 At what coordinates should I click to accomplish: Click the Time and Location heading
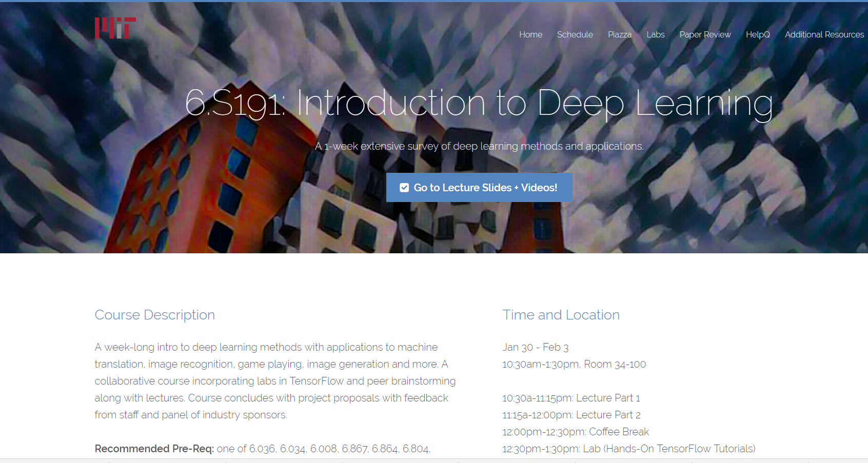point(561,315)
